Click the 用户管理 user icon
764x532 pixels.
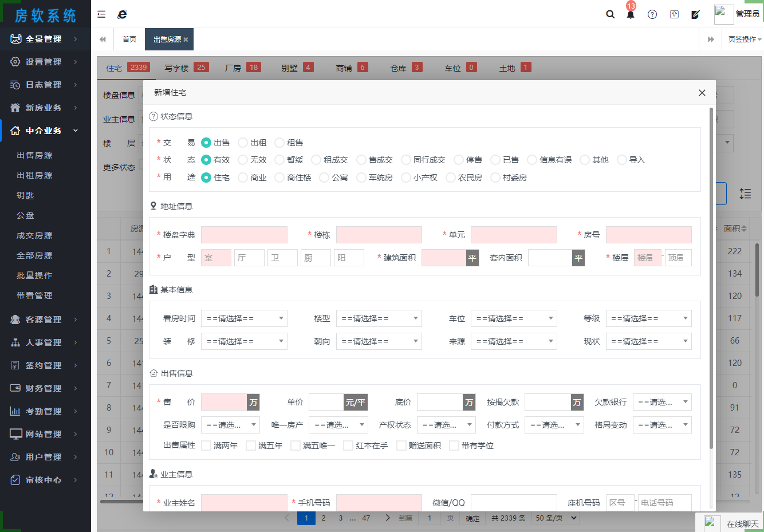pos(15,457)
